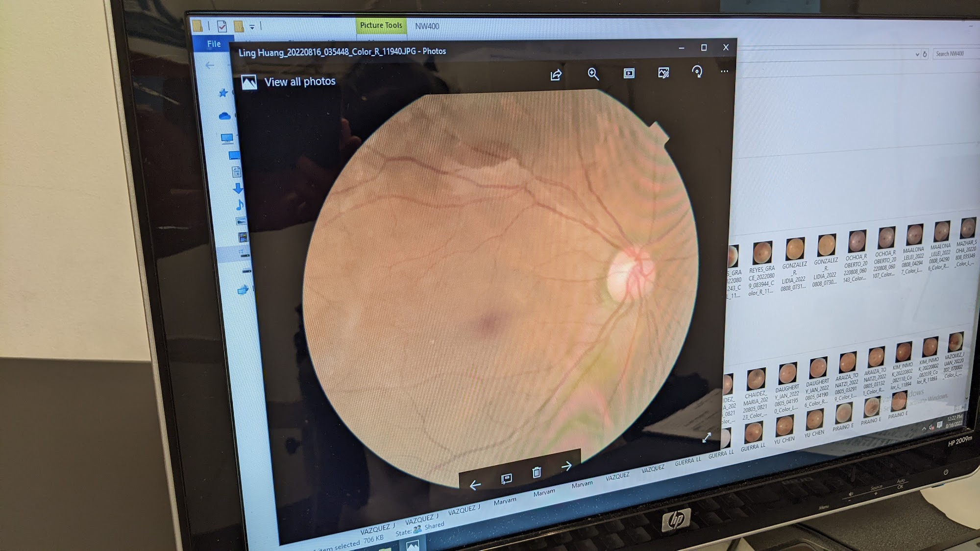Screen dimensions: 980x551
Task: Open the See more (…) menu in Photos
Action: coord(724,71)
